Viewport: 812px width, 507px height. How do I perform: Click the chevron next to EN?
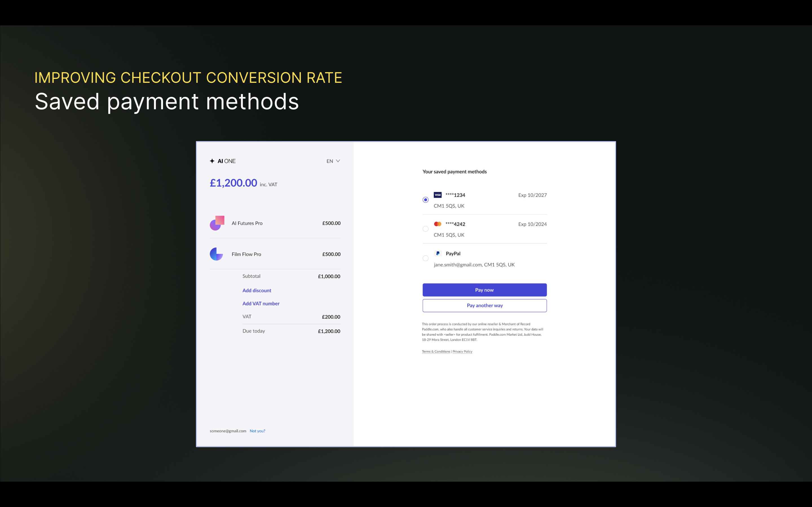(338, 161)
